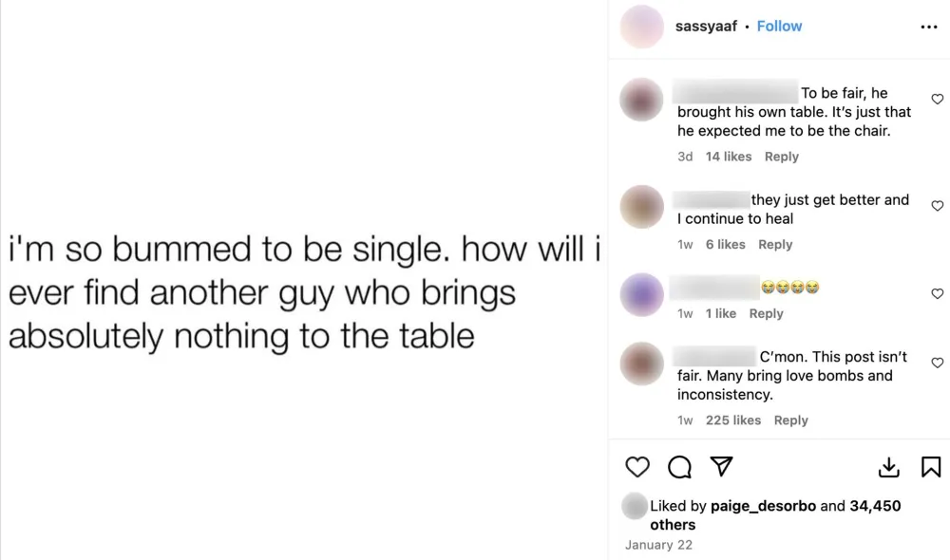Click the download icon below the post
950x560 pixels.
pyautogui.click(x=888, y=467)
